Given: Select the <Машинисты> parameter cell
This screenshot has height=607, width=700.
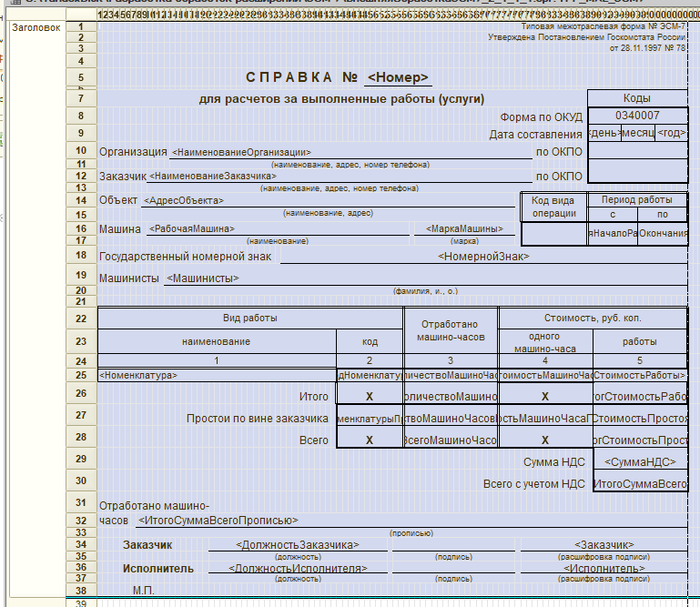Looking at the screenshot, I should coord(203,278).
